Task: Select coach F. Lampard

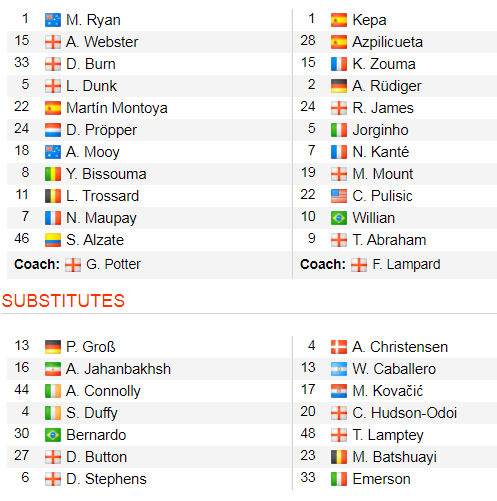Action: [406, 264]
